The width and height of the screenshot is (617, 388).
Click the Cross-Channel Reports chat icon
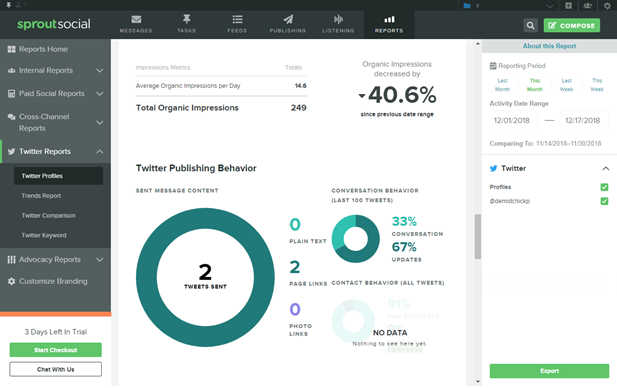coord(11,117)
